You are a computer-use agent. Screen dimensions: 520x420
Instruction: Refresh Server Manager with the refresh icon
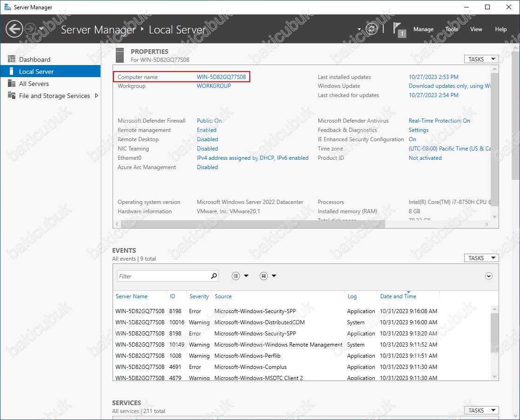click(372, 29)
